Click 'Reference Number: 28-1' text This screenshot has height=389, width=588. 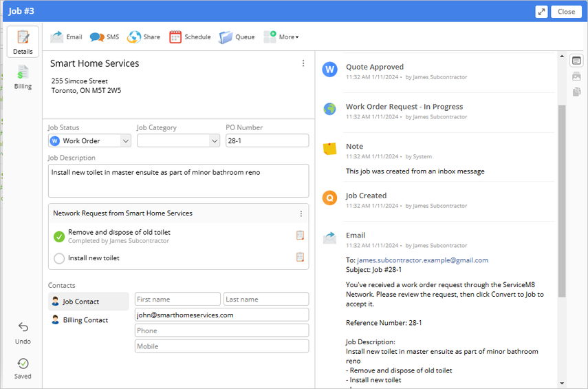tap(384, 323)
